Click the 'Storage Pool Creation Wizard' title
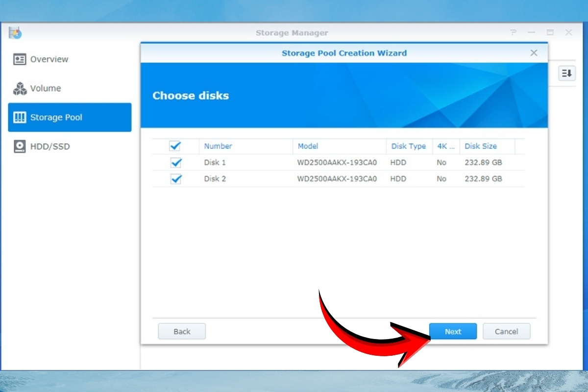Image resolution: width=588 pixels, height=392 pixels. tap(344, 53)
